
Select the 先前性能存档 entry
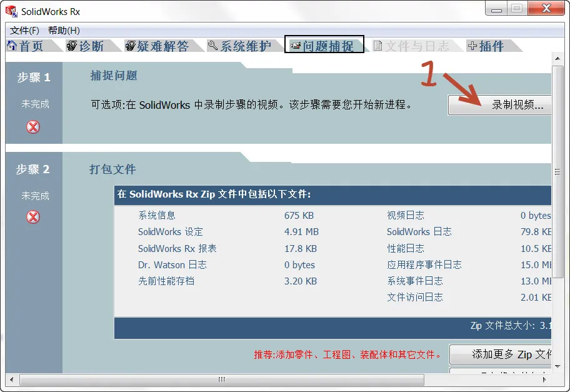pyautogui.click(x=166, y=281)
